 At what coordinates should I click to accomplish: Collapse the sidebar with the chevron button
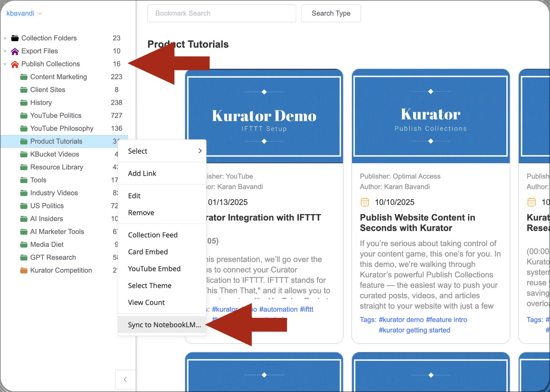click(x=125, y=380)
